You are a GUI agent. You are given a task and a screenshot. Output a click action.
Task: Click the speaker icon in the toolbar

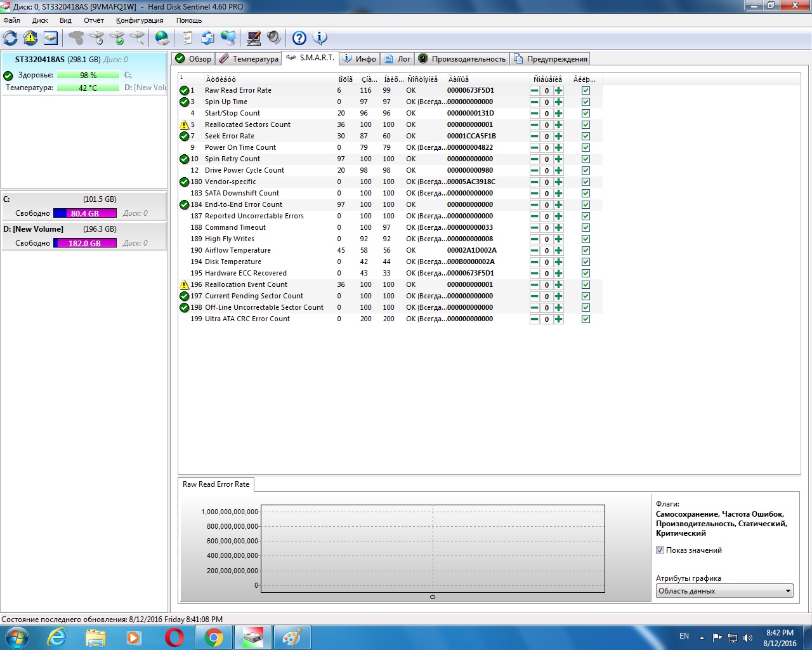[273, 38]
